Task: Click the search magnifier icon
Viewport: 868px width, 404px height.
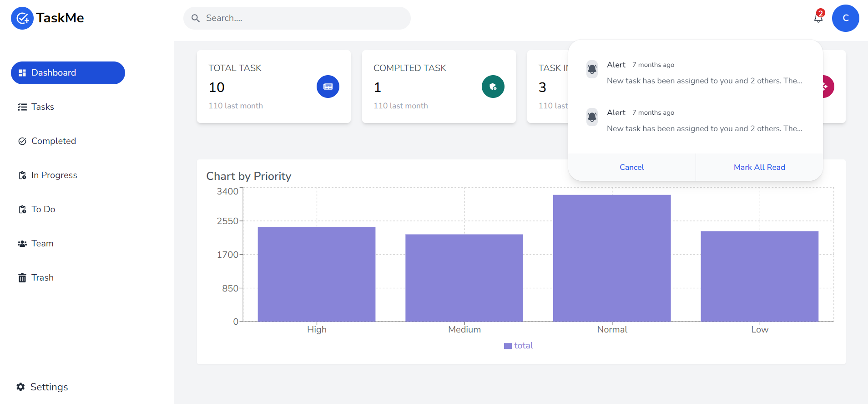Action: click(x=196, y=18)
